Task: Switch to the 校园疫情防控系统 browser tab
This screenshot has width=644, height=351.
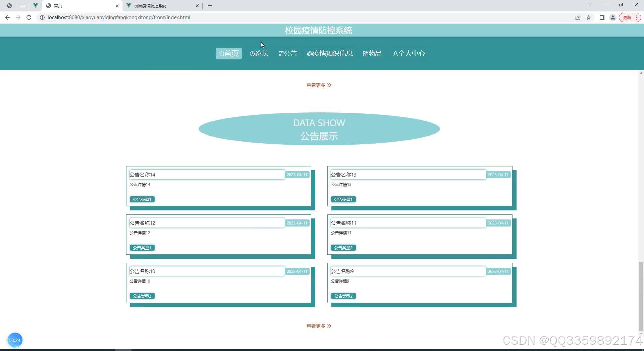Action: coord(163,6)
